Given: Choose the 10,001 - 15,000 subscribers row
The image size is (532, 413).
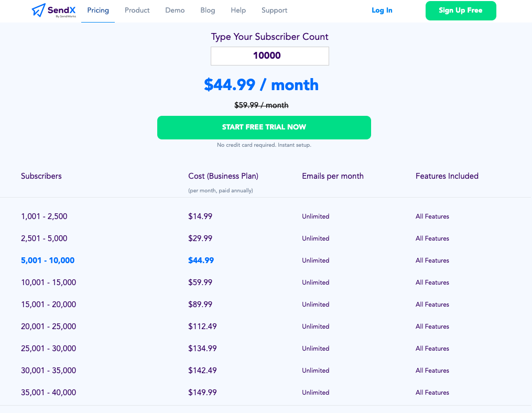Looking at the screenshot, I should pyautogui.click(x=48, y=282).
